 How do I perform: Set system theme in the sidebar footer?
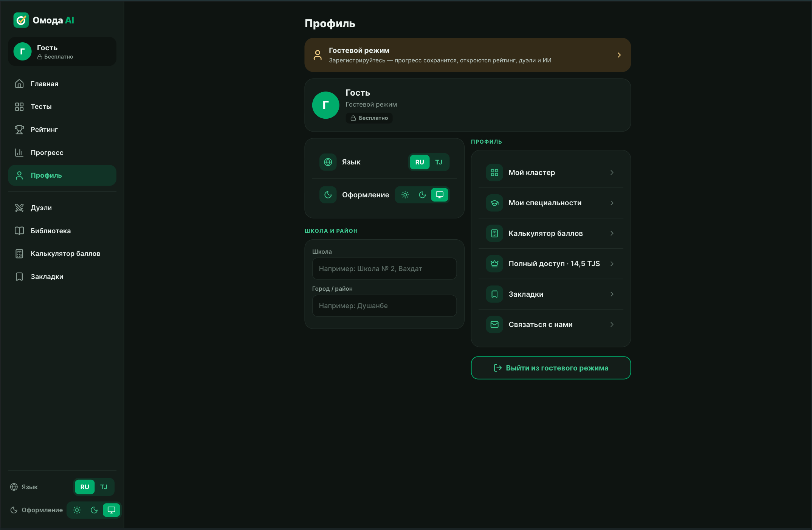(112, 510)
